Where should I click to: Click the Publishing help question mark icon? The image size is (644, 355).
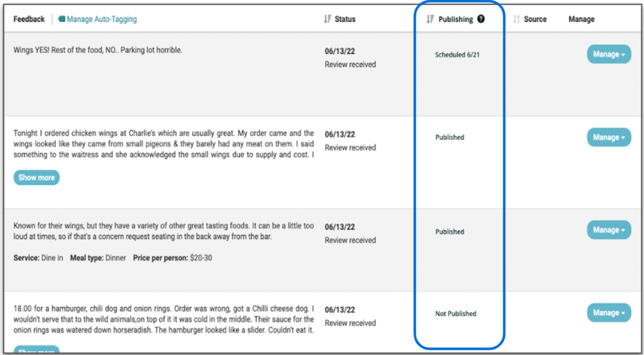pos(481,19)
